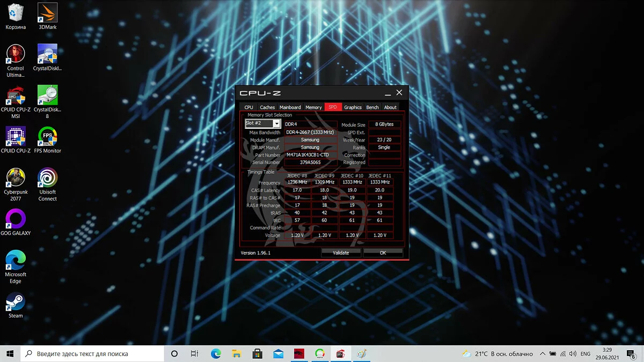
Task: Open the Slot #2 memory slot dropdown
Action: (x=277, y=124)
